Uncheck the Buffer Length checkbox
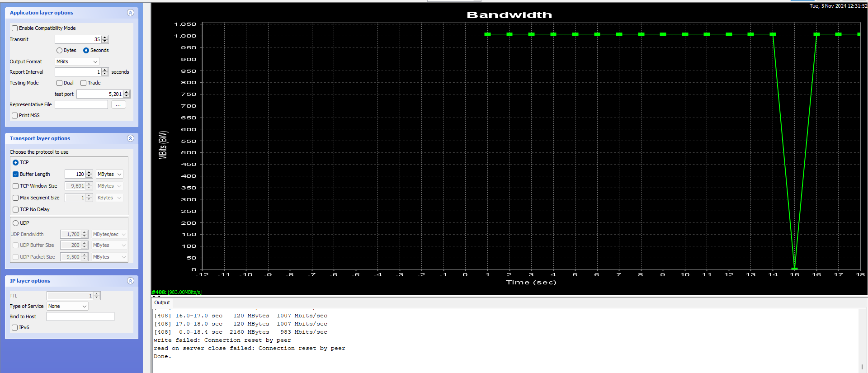This screenshot has width=868, height=373. tap(15, 174)
